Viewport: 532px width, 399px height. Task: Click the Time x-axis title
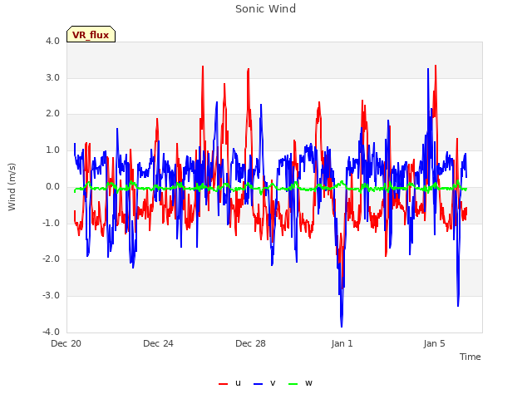pyautogui.click(x=470, y=357)
